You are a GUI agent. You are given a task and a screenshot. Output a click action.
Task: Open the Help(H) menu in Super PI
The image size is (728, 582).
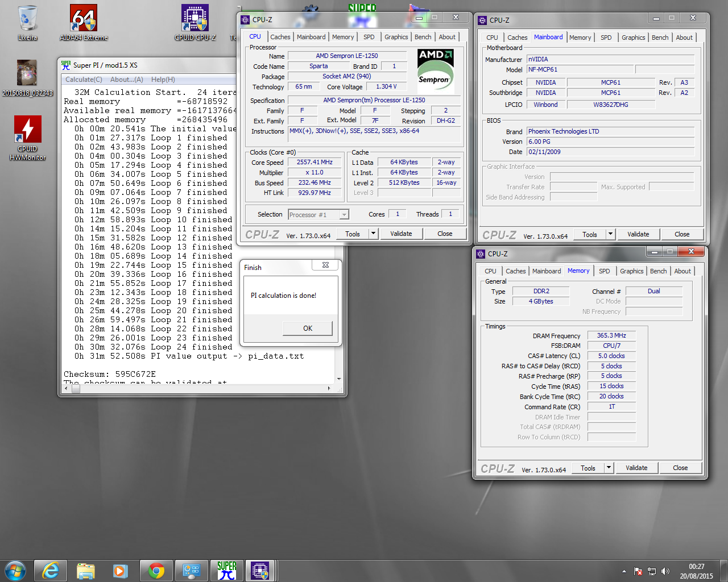click(163, 80)
